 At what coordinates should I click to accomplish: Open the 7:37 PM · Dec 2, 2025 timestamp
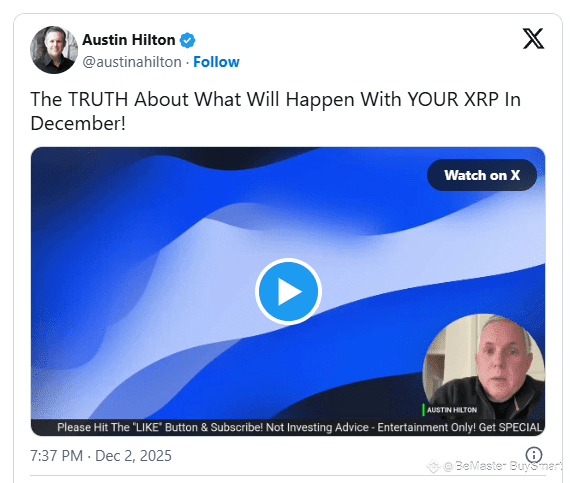coord(101,456)
